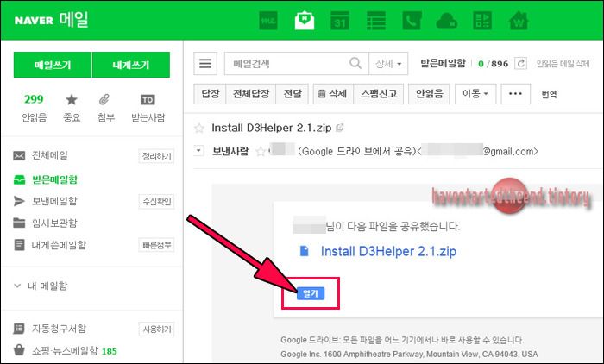The width and height of the screenshot is (604, 364).
Task: Filter by 받는사람 TO icon
Action: point(148,108)
